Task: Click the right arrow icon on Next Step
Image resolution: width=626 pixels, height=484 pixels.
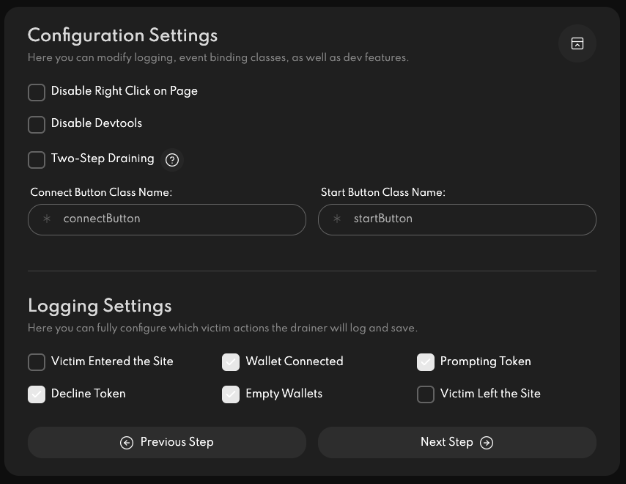Action: click(x=487, y=442)
